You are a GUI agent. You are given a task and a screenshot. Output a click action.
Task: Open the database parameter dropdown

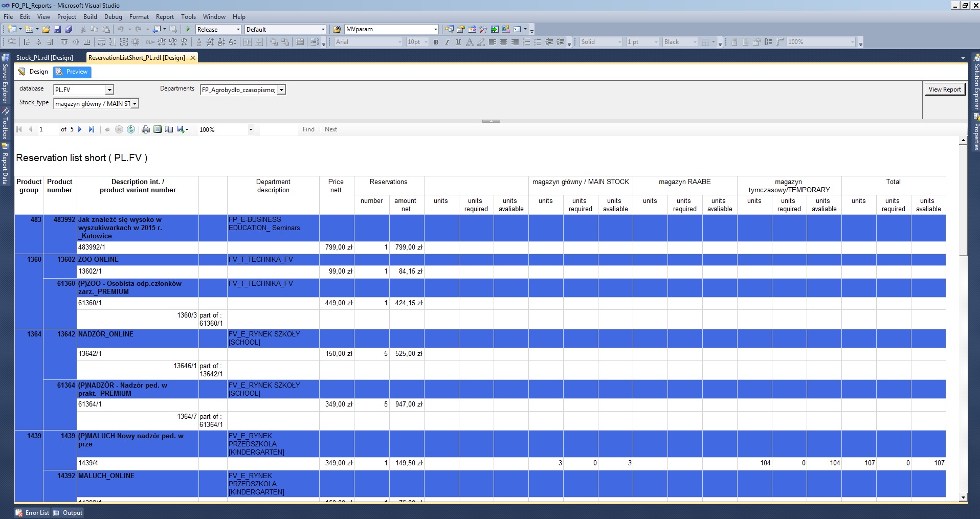point(109,90)
